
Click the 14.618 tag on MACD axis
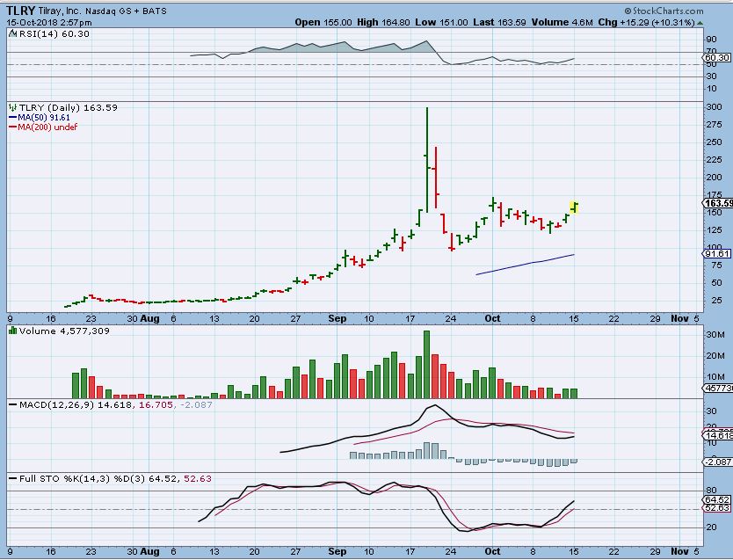pos(717,435)
